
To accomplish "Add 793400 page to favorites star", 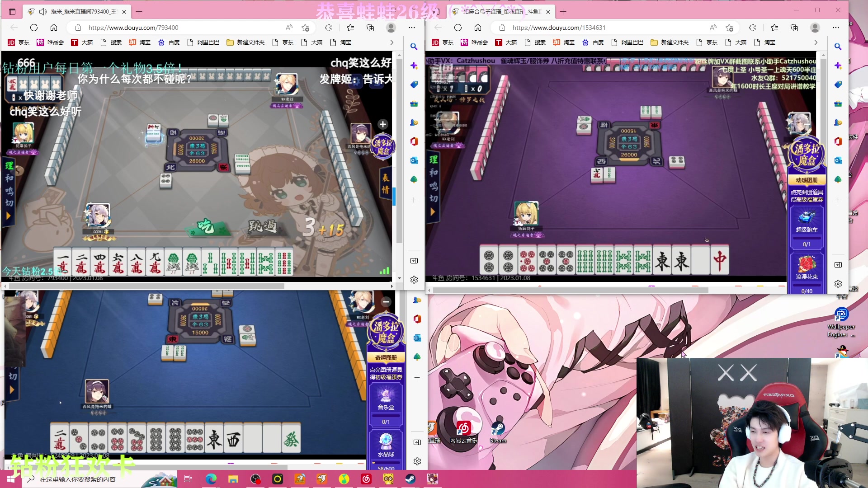I will tap(306, 28).
